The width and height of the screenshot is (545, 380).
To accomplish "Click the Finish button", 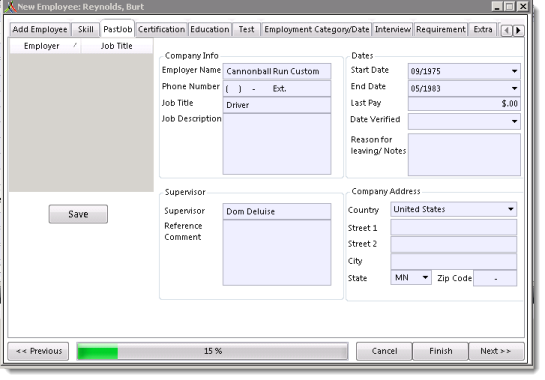I will pos(440,351).
